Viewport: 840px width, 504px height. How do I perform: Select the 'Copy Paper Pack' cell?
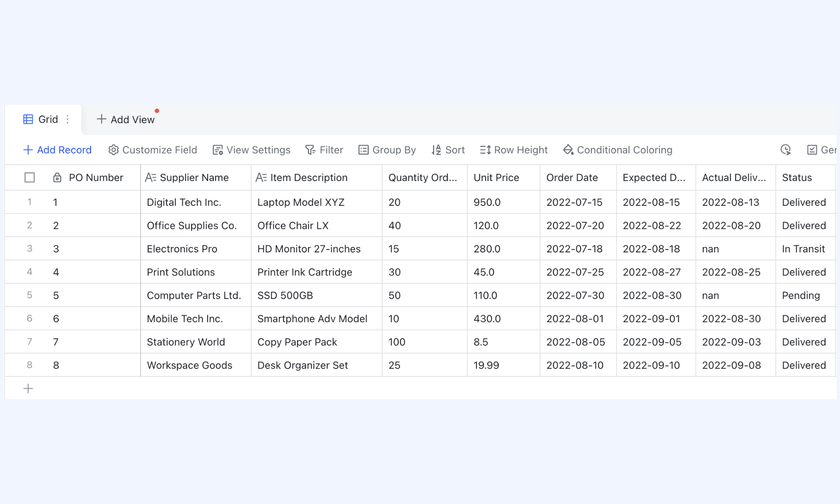[x=317, y=342]
